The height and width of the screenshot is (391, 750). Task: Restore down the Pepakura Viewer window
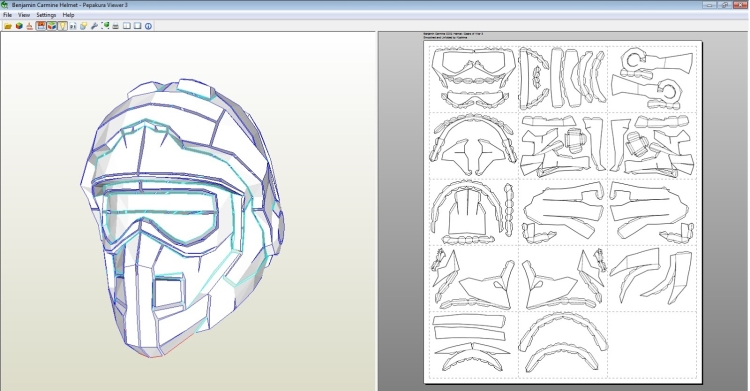tap(725, 5)
